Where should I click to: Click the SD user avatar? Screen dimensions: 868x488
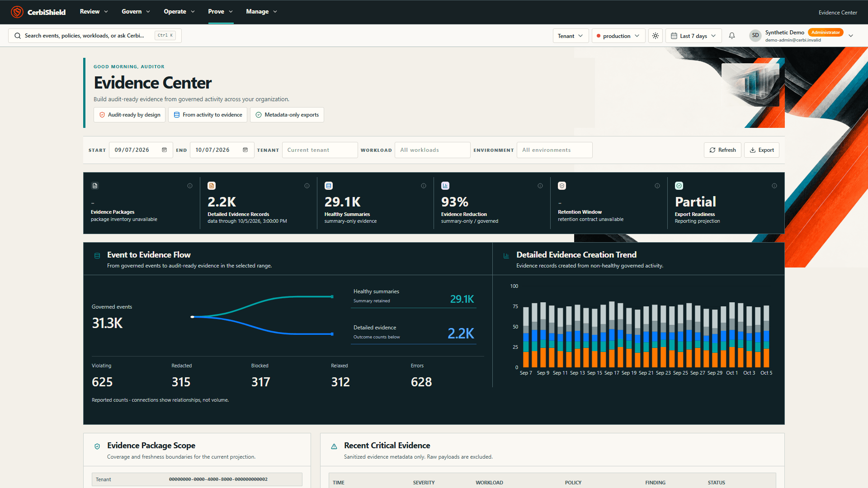tap(755, 36)
